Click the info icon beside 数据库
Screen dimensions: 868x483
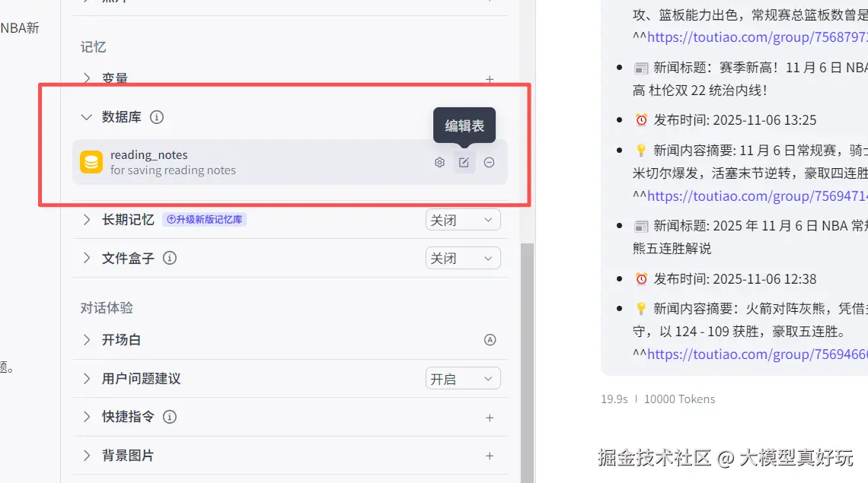pos(157,117)
